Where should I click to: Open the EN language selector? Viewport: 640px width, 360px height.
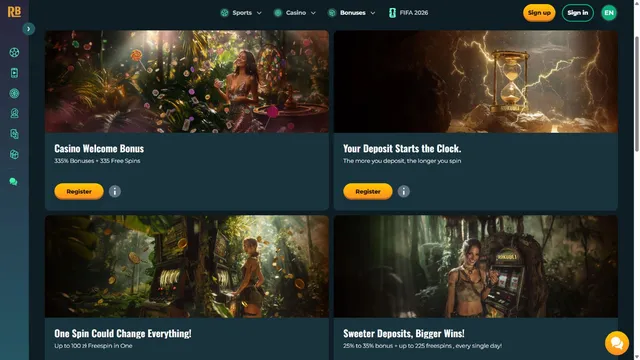point(609,13)
